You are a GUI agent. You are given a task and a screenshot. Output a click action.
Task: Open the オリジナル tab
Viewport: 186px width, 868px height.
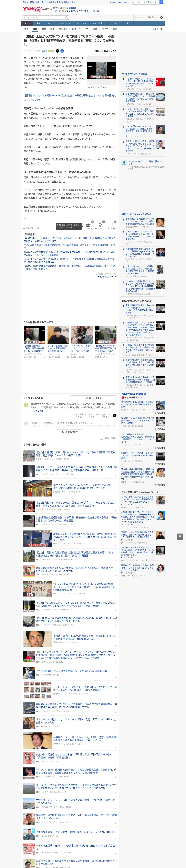click(x=81, y=24)
